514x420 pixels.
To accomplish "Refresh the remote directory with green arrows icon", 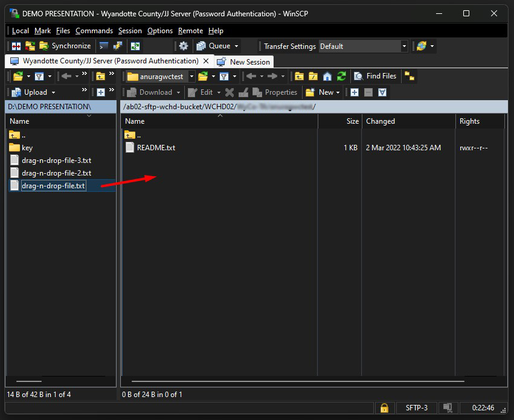I will click(341, 76).
